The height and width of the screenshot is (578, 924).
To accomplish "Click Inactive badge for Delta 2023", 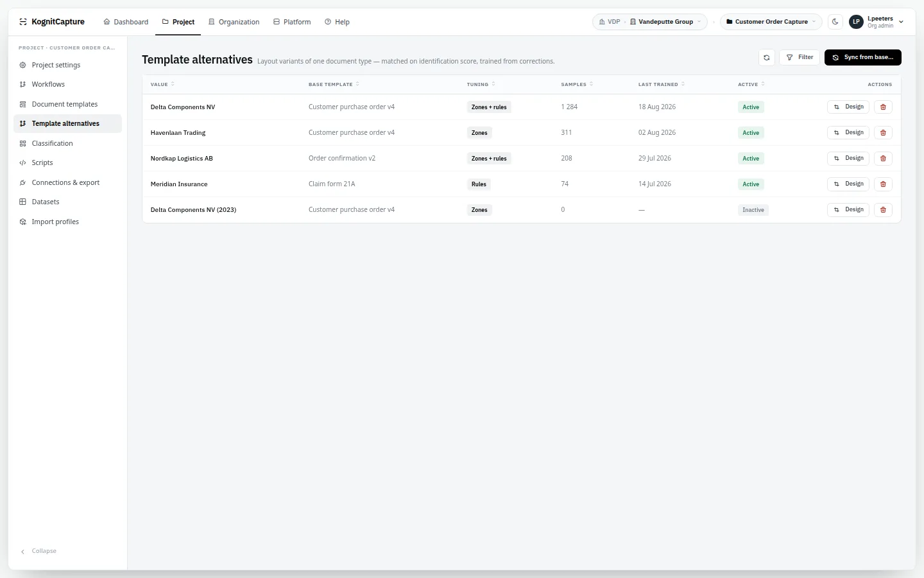I will 753,210.
